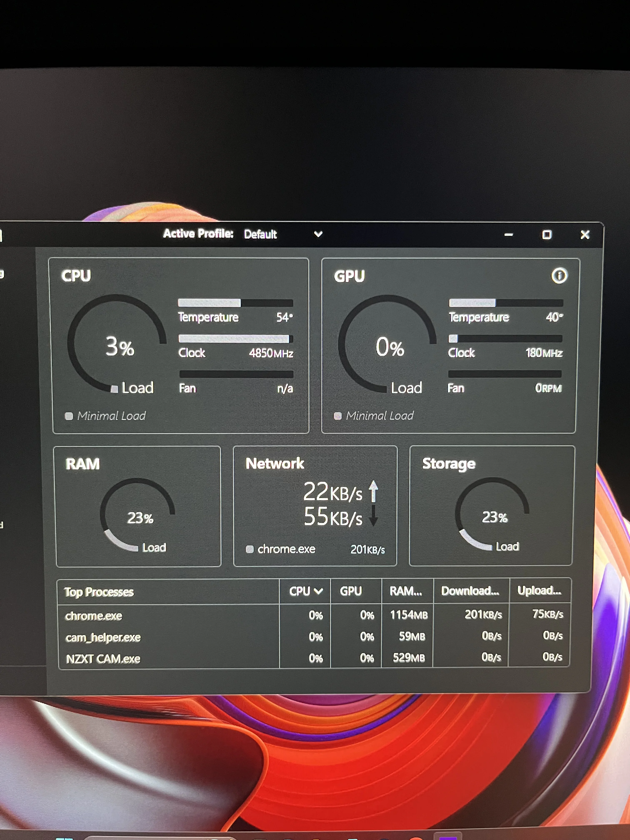Maximize the CAM window
Image resolution: width=630 pixels, height=840 pixels.
546,235
